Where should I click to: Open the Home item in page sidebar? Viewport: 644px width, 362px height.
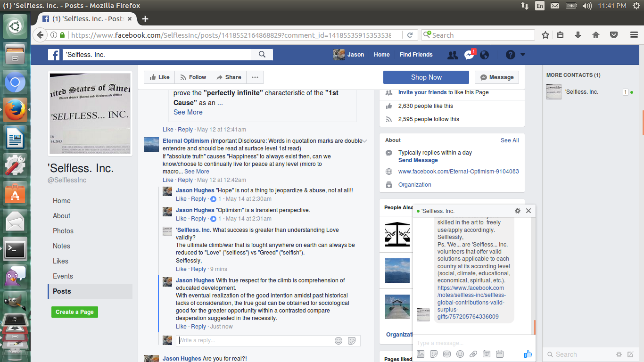click(x=62, y=201)
